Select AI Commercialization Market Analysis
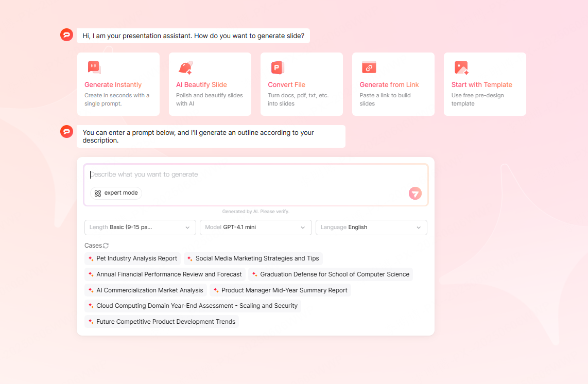Viewport: 588px width, 384px height. [146, 290]
